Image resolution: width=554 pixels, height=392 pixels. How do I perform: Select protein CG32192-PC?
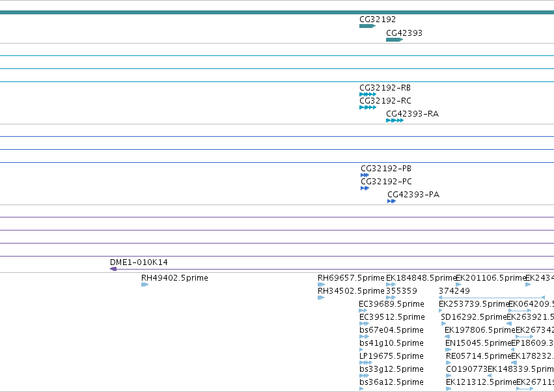pos(386,182)
